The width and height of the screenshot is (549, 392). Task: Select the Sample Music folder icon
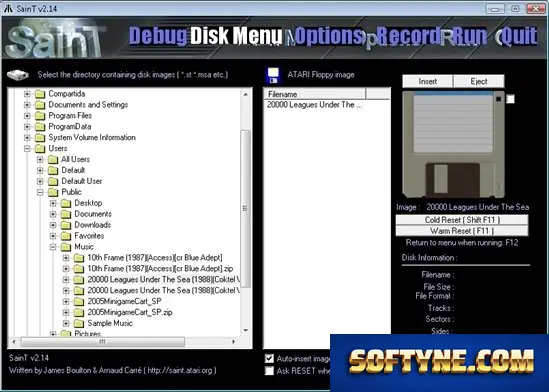(79, 323)
